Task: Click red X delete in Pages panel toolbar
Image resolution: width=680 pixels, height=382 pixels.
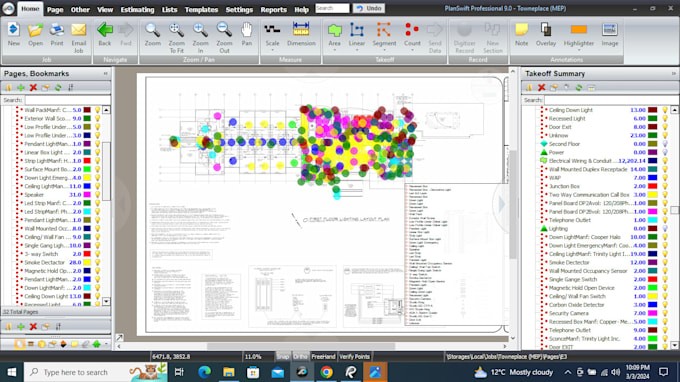Action: tap(33, 88)
